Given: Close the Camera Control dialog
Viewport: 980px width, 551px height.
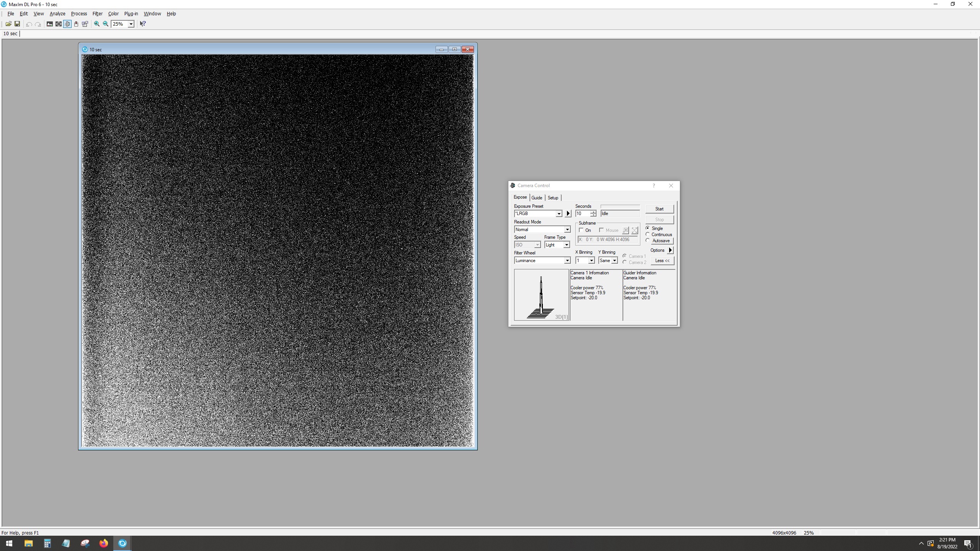Looking at the screenshot, I should pos(671,186).
